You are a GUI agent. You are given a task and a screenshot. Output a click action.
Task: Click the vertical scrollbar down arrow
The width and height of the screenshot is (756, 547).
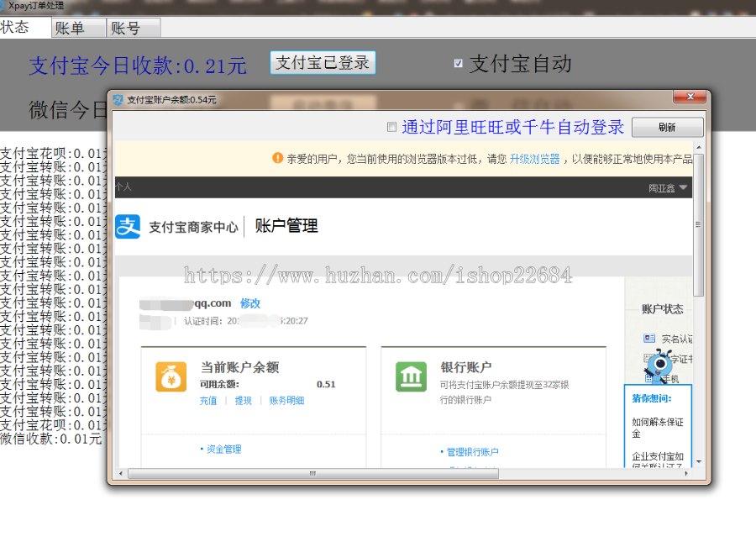699,462
